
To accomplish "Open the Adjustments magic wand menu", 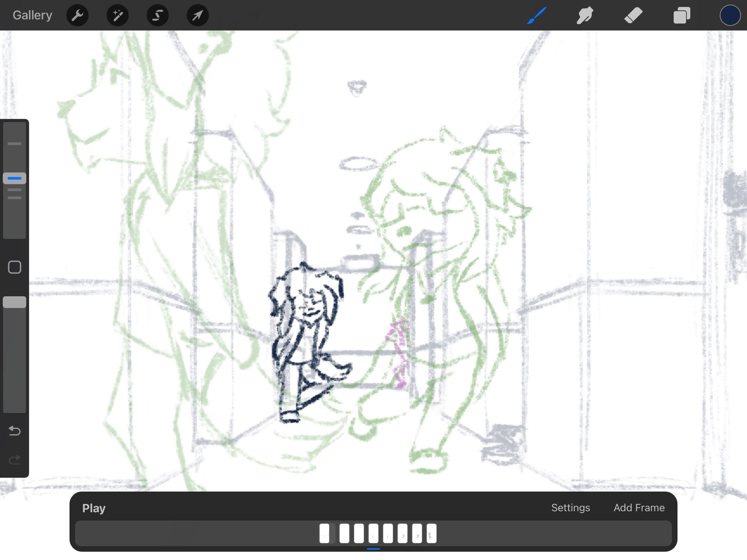I will pos(117,15).
